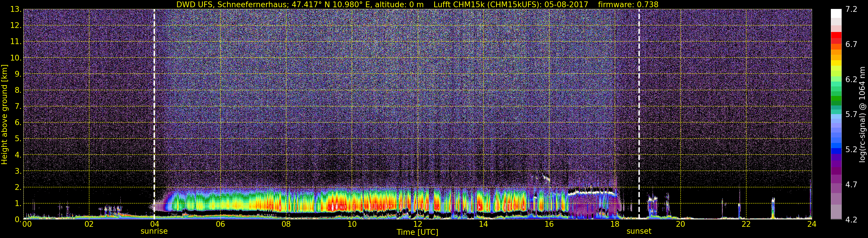Click the colorbar value '7.2'
This screenshot has width=868, height=238.
tap(851, 9)
